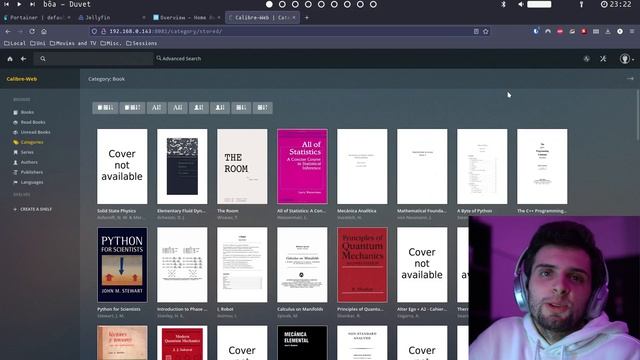Open I, Robot book cover

coord(242,265)
